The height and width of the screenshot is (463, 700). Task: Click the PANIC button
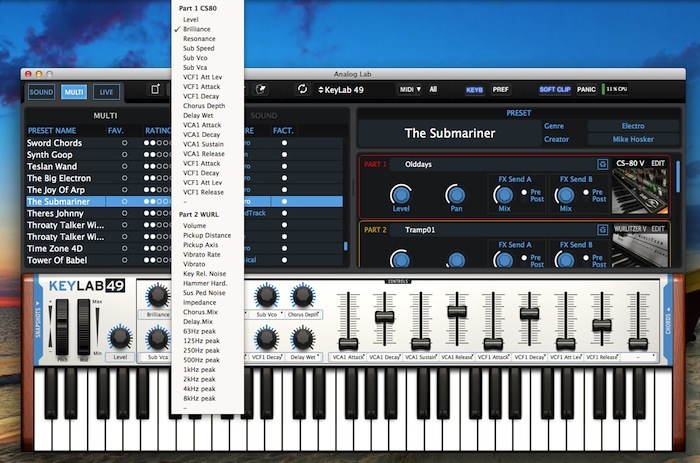point(586,89)
